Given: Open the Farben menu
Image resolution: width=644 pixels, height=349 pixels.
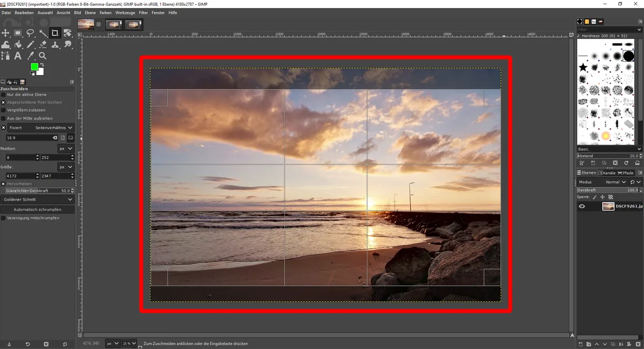Looking at the screenshot, I should 106,12.
